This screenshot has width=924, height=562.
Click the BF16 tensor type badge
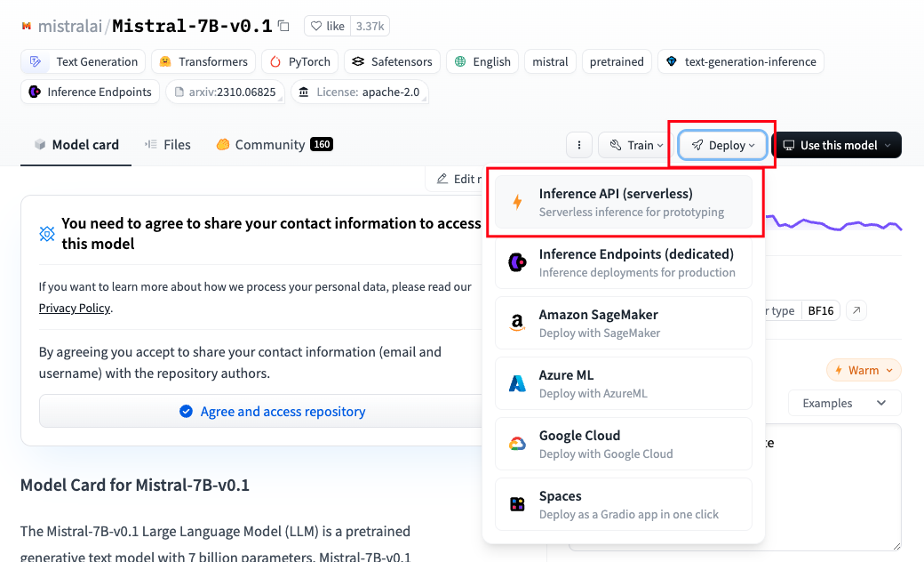click(x=820, y=310)
